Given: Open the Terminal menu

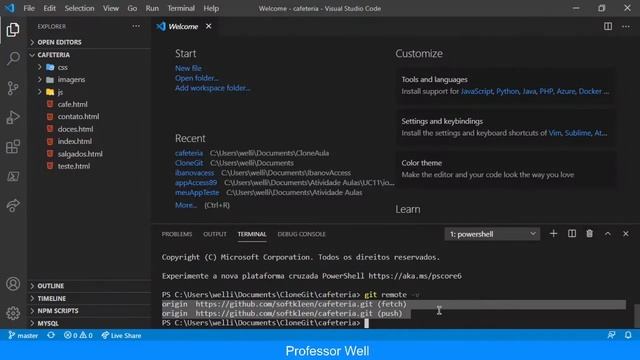Looking at the screenshot, I should (x=181, y=8).
